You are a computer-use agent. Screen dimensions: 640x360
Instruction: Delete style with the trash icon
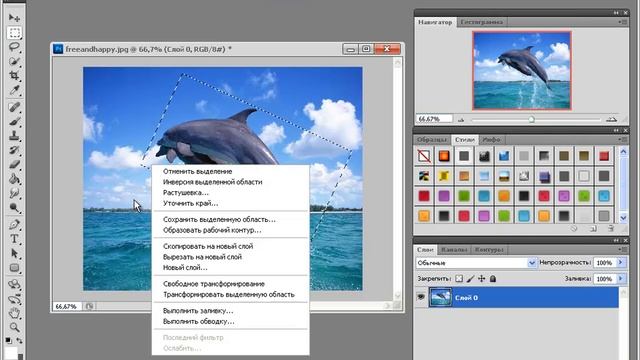point(611,229)
